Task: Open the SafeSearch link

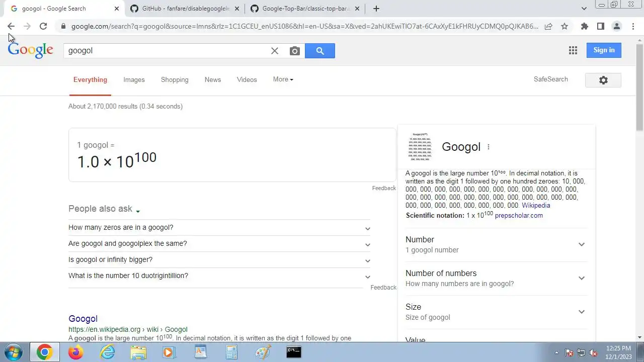Action: pyautogui.click(x=551, y=79)
